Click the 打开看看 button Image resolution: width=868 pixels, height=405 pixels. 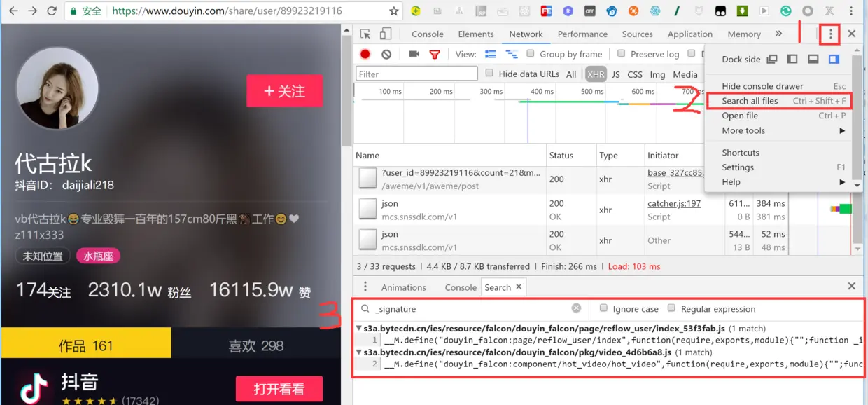[279, 390]
